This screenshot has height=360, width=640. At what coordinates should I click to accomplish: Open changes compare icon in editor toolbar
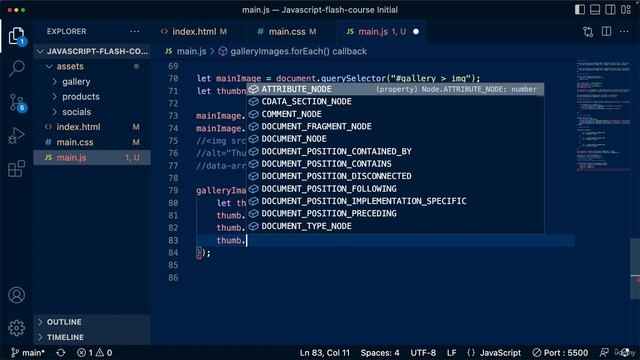click(x=588, y=31)
